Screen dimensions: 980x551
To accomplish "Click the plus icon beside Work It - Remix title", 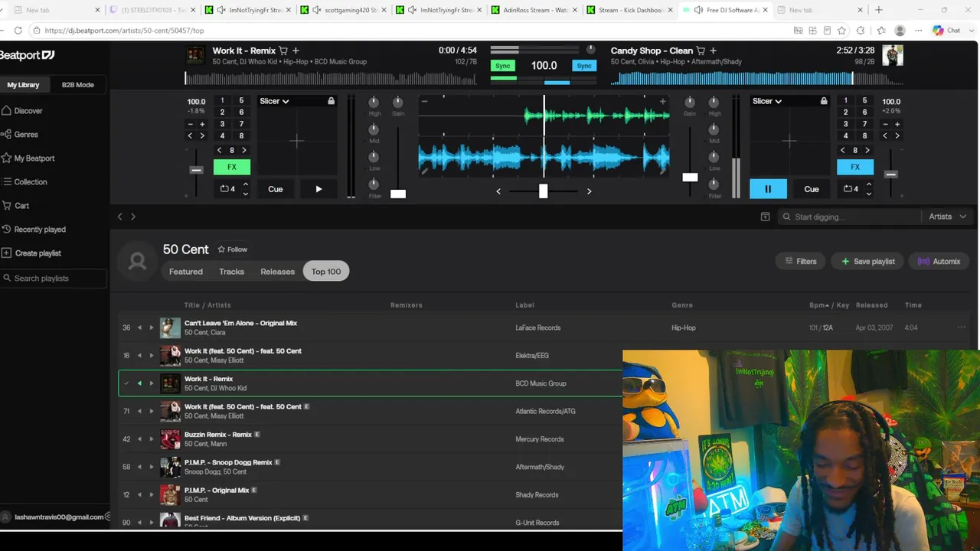I will point(296,51).
